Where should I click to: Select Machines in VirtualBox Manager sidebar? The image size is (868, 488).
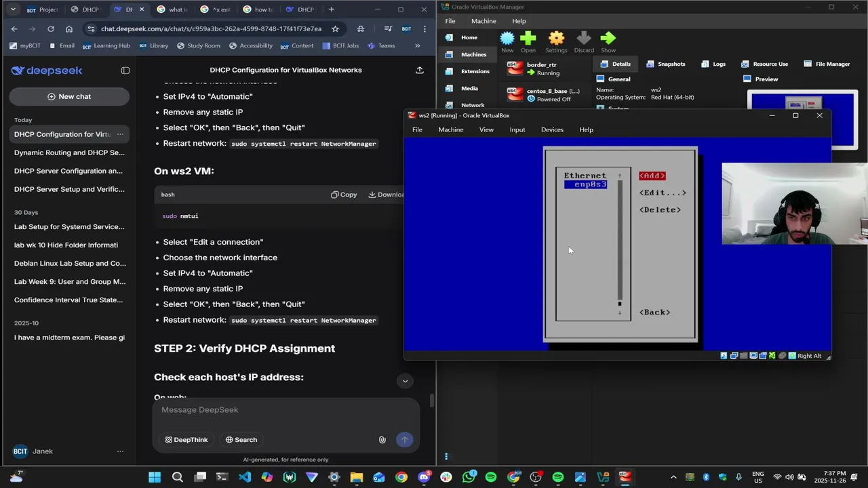point(468,54)
